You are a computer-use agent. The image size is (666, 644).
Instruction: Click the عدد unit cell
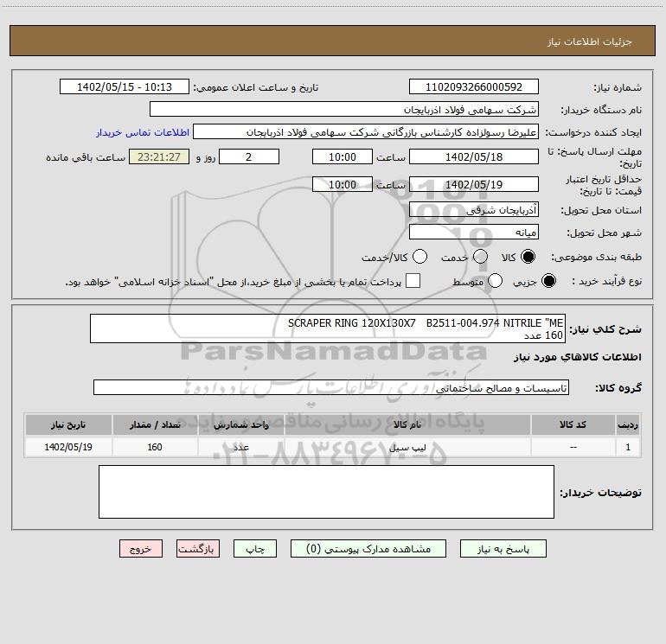240,448
